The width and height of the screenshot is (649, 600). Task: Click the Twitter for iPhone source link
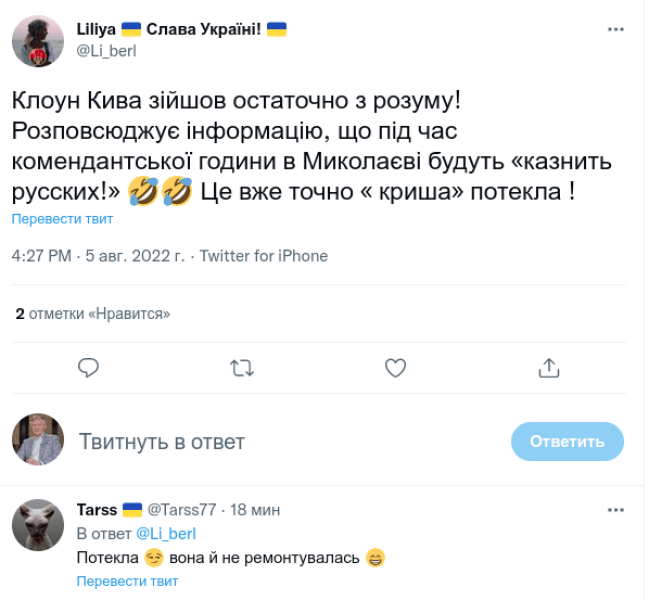[x=264, y=256]
